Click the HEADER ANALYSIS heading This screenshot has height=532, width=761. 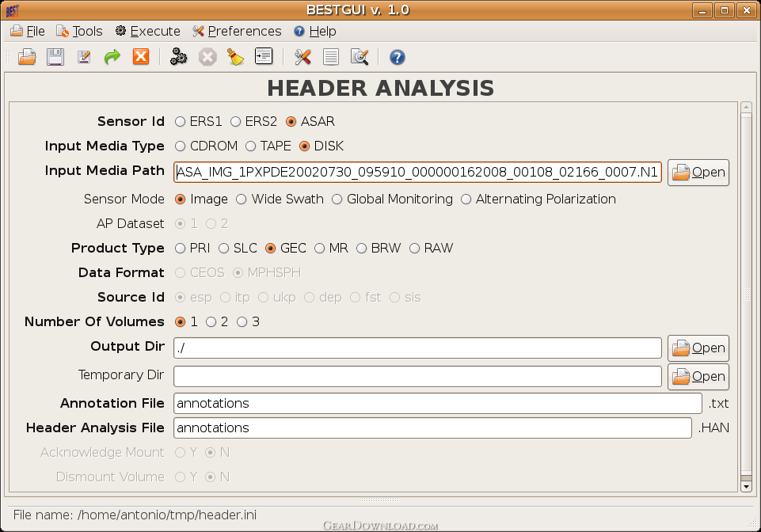click(380, 89)
